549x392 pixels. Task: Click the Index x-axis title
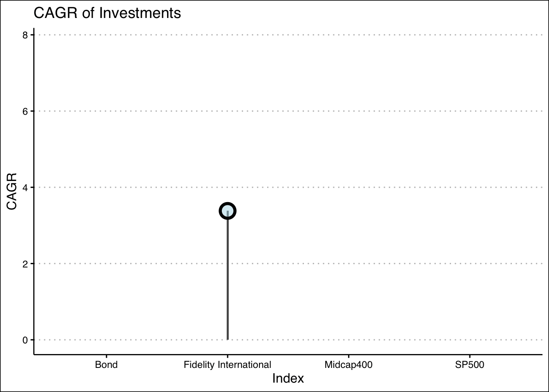[288, 379]
